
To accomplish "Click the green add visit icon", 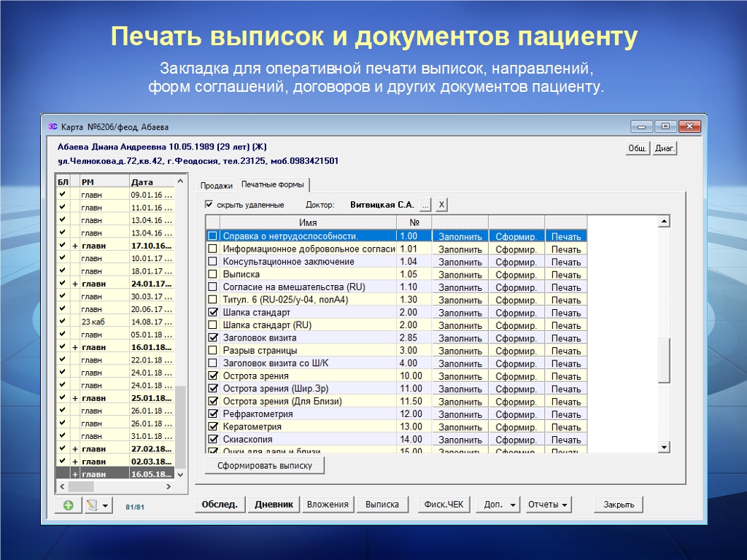I will [68, 505].
